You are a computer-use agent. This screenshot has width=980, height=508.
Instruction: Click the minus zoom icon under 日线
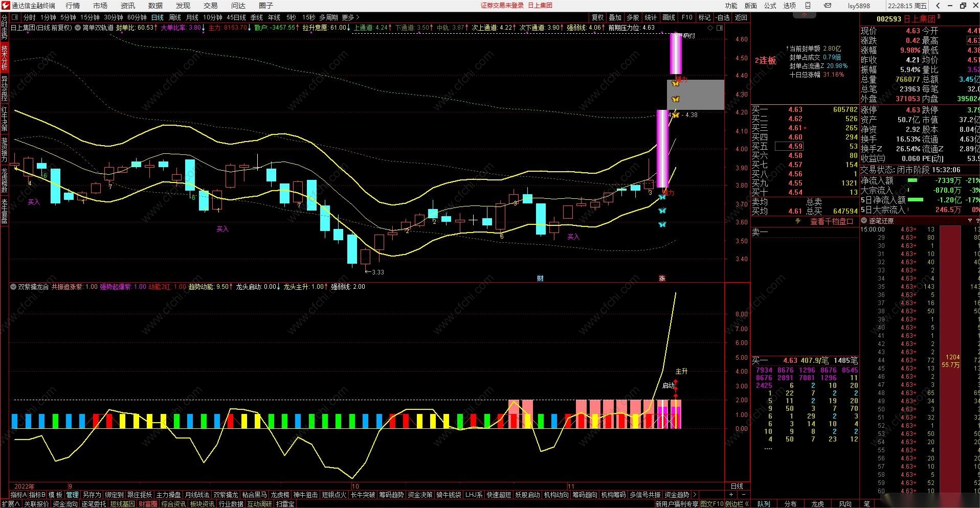(x=743, y=495)
